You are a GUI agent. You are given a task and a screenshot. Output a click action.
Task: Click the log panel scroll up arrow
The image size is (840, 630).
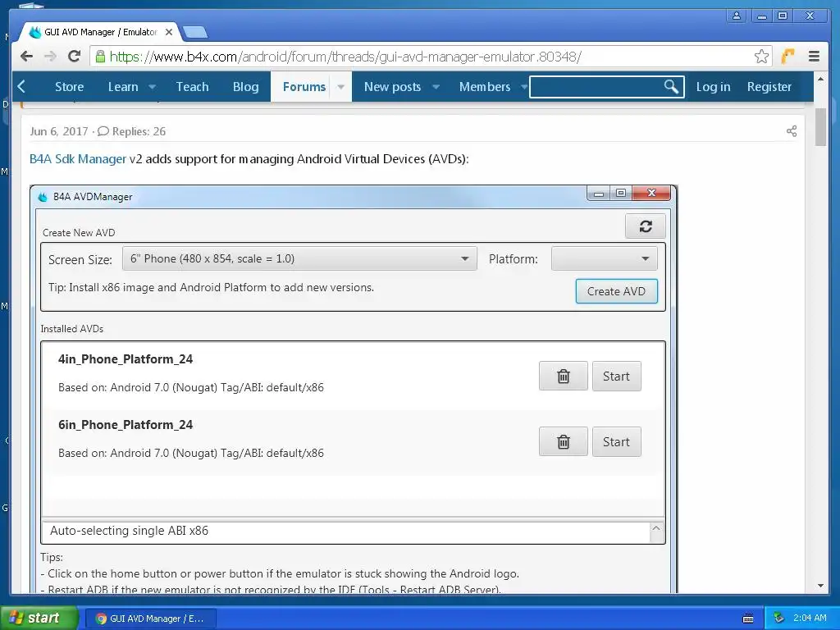point(655,528)
